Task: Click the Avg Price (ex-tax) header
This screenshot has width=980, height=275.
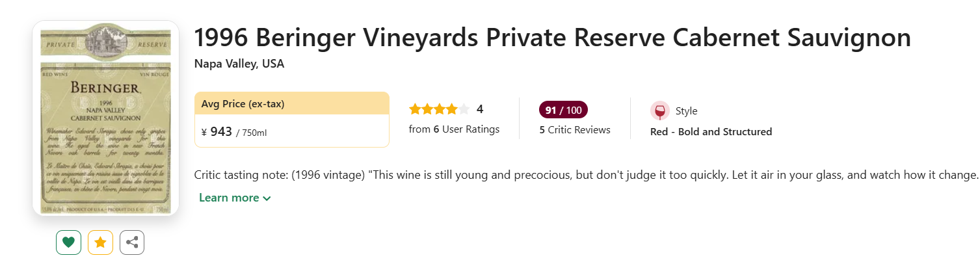Action: 243,103
